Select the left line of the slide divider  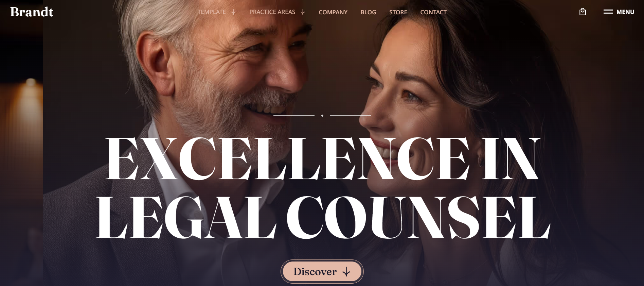[x=294, y=116]
